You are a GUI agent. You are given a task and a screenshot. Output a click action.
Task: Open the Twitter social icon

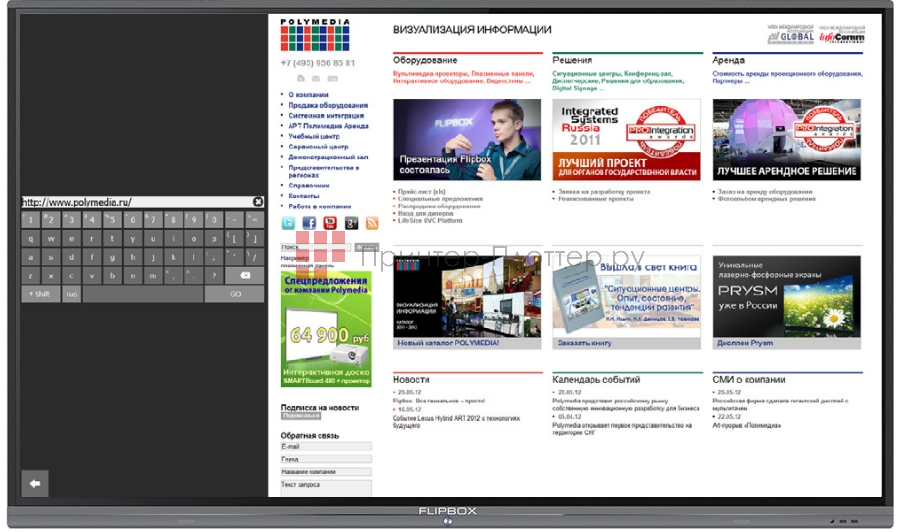click(x=288, y=223)
